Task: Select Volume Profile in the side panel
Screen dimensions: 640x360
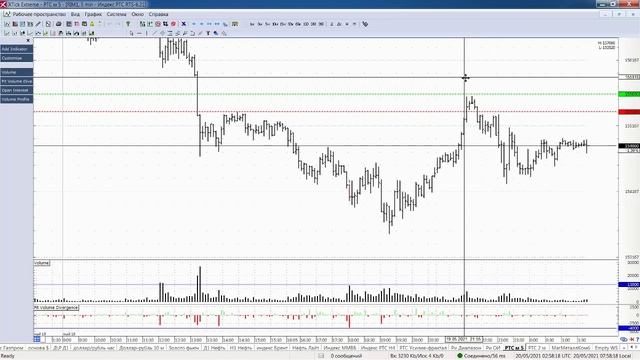Action: point(16,99)
